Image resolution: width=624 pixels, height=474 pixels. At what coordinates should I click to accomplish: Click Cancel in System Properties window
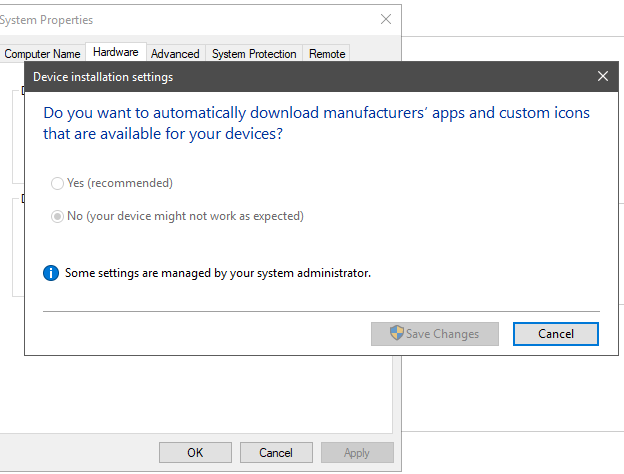coord(276,452)
